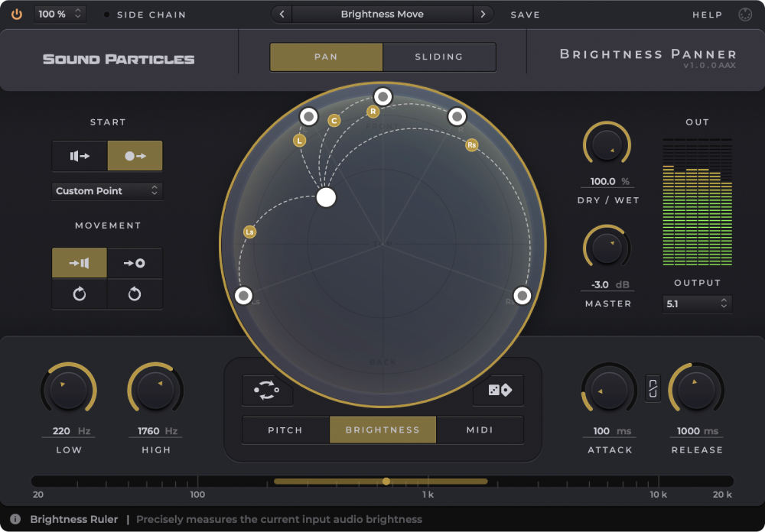Open the 5.1 output format dropdown
The image size is (765, 532).
click(x=697, y=304)
